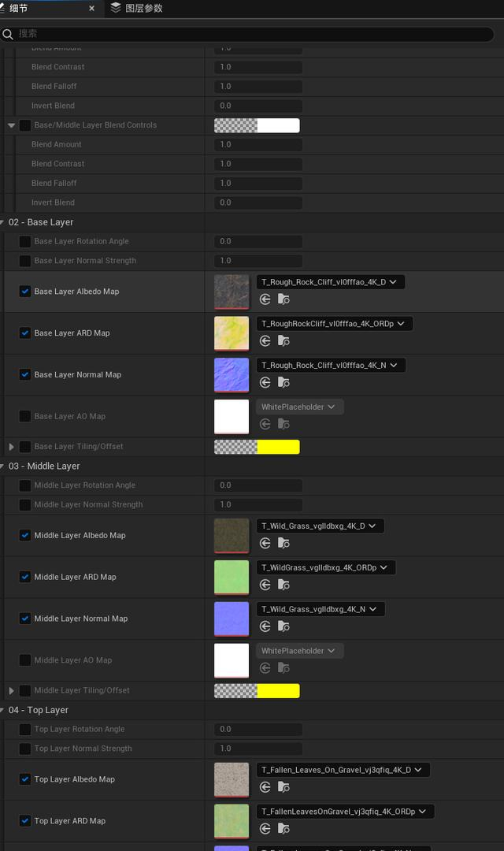Enable Base Layer Rotation Angle override
The image size is (504, 851).
point(25,242)
